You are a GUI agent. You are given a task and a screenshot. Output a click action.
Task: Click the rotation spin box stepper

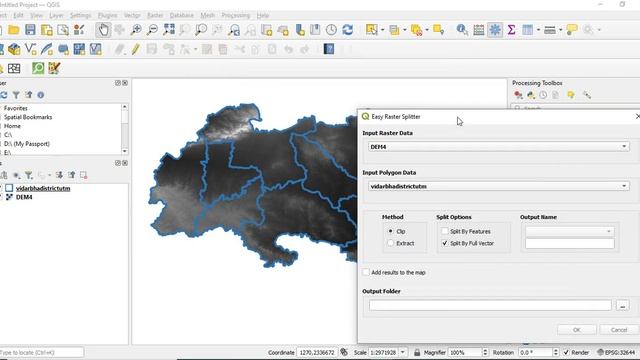point(556,352)
